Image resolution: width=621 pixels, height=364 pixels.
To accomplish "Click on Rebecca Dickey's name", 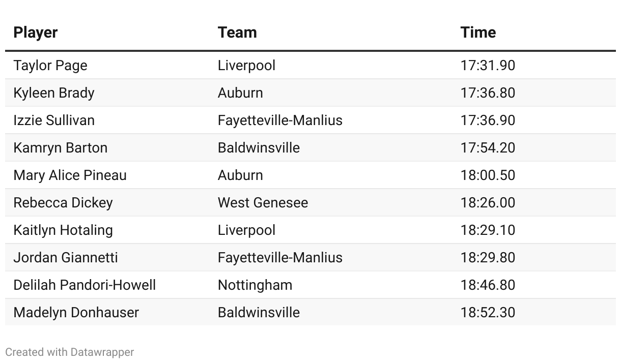I will [x=63, y=203].
